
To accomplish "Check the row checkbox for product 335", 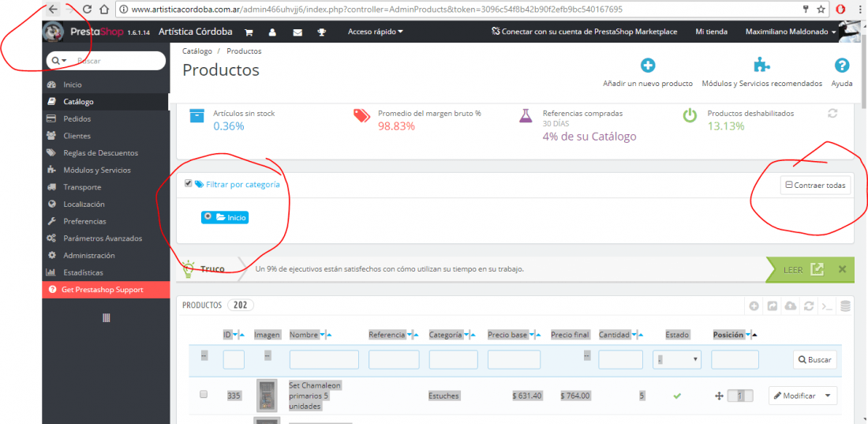I will [x=203, y=394].
